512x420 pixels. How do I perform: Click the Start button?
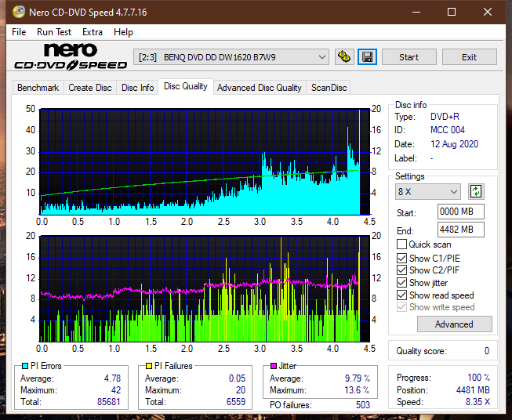(409, 57)
